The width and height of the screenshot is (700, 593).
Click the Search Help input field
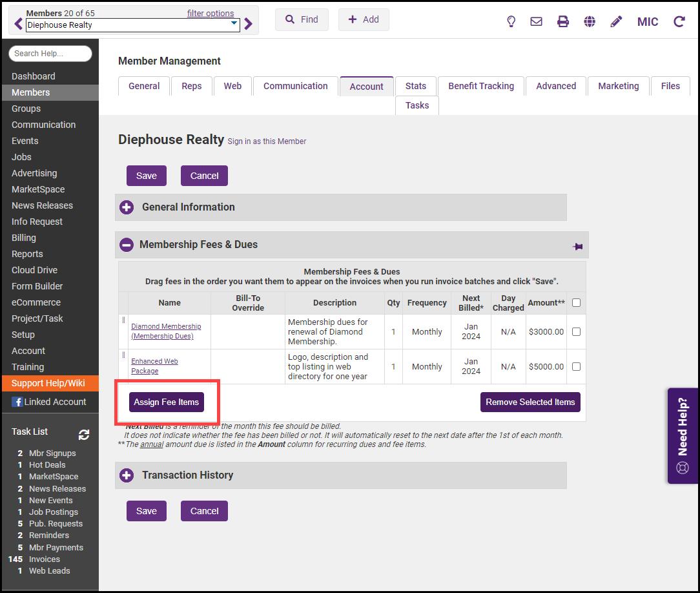(x=50, y=54)
